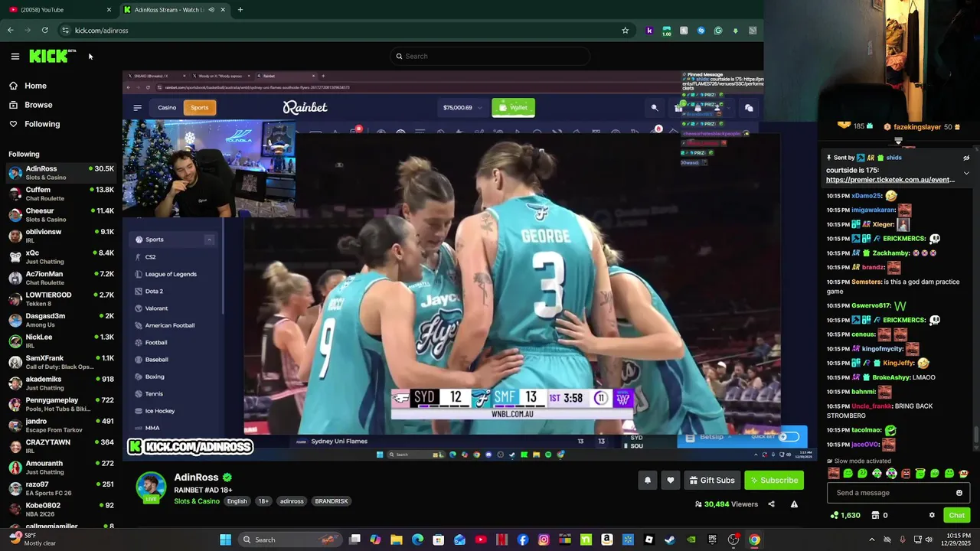Launch Steam from the taskbar
Image resolution: width=980 pixels, height=551 pixels.
coord(670,540)
